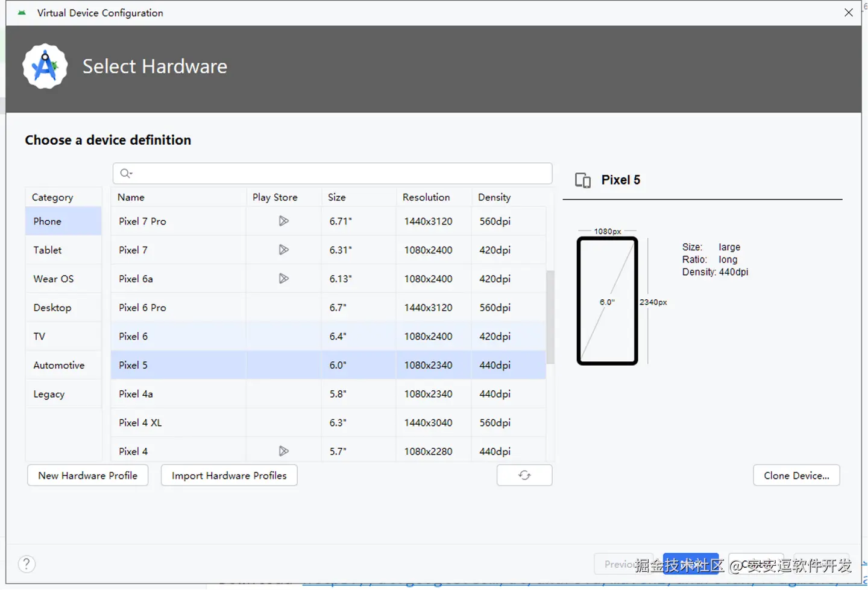Viewport: 868px width, 590px height.
Task: Click the help question mark icon
Action: coord(27,564)
